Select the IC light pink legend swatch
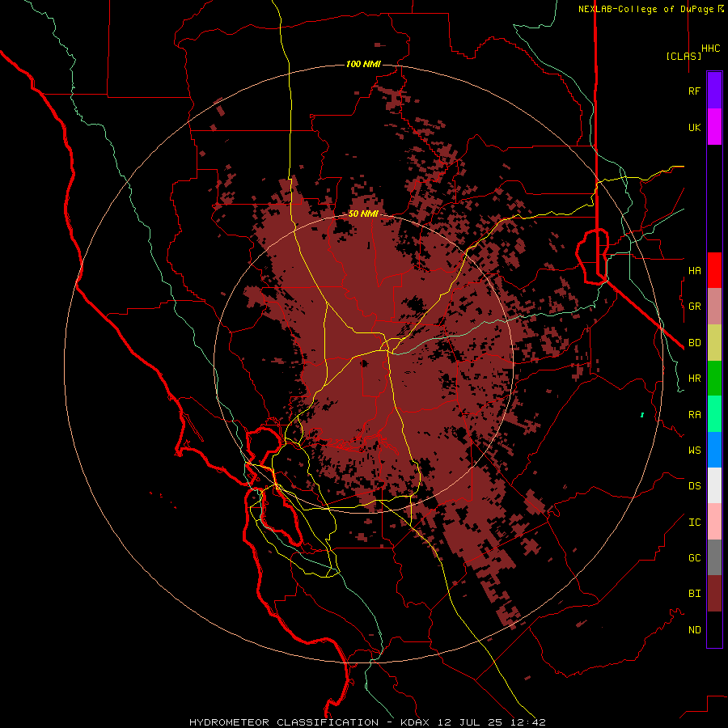The height and width of the screenshot is (728, 728). click(714, 522)
